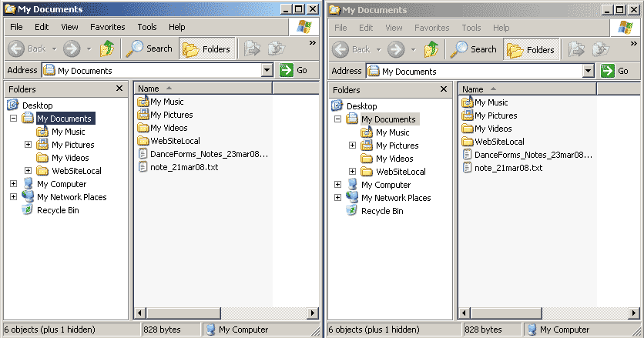Image resolution: width=644 pixels, height=338 pixels.
Task: Click the Up folder icon in left window
Action: coord(106,49)
